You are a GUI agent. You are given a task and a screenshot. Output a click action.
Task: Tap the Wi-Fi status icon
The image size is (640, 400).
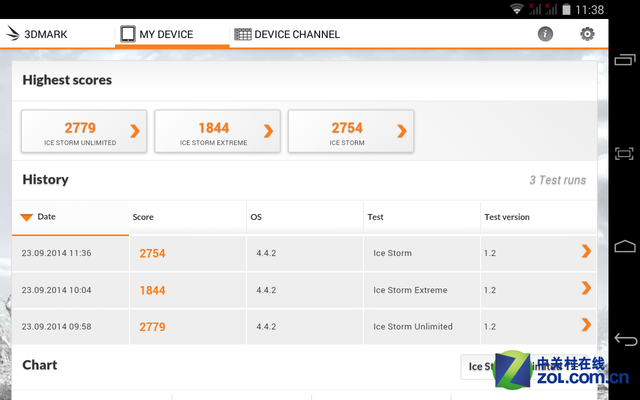click(517, 9)
